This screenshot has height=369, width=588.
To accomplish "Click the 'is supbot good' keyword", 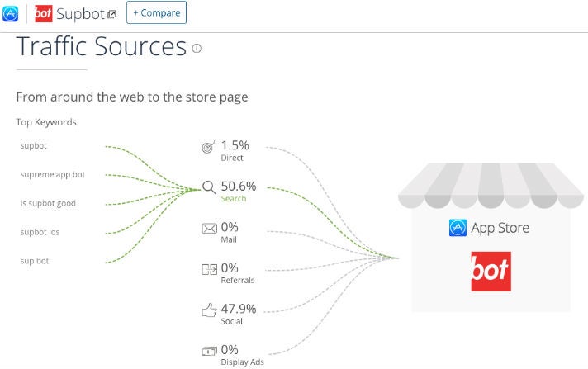I will click(49, 203).
